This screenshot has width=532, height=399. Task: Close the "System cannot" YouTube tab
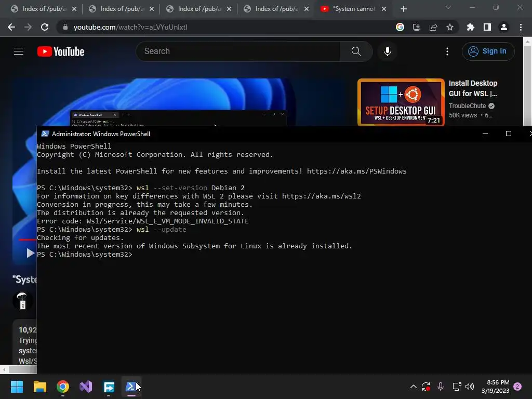click(x=384, y=9)
